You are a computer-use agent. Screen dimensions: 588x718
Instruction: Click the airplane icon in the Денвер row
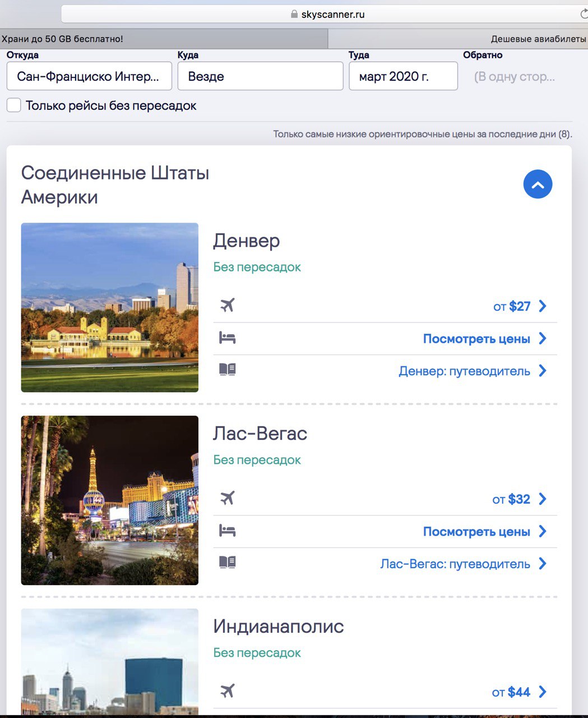click(x=227, y=305)
